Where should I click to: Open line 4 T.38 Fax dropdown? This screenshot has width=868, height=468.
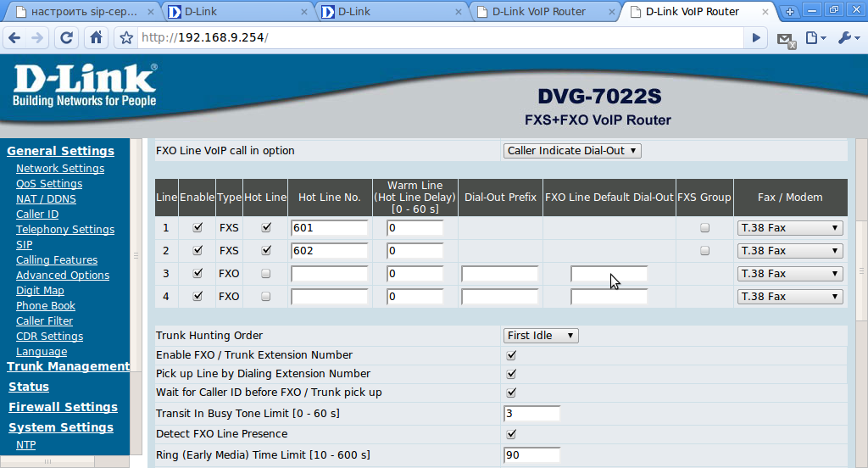click(x=790, y=297)
